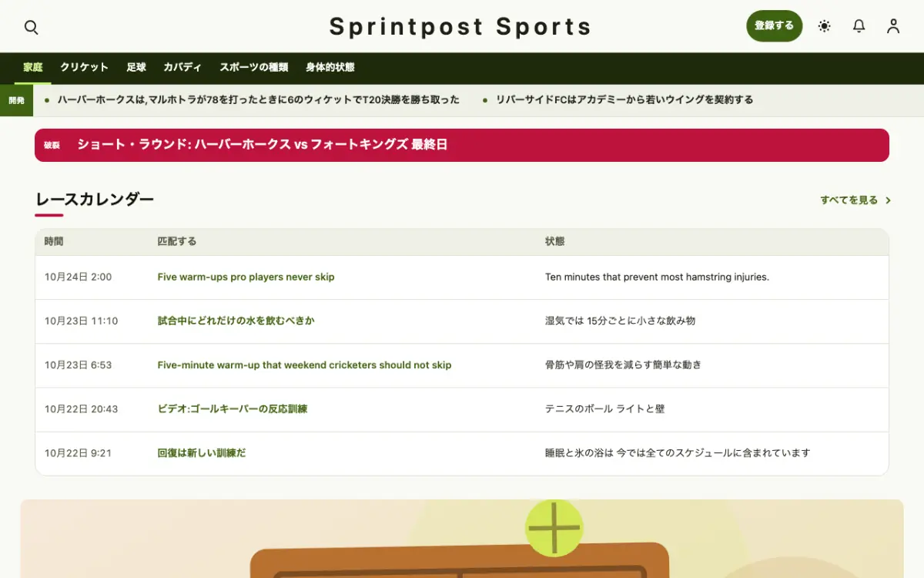Open ticker headline about リバーサイドFC
This screenshot has width=924, height=578.
coord(624,100)
